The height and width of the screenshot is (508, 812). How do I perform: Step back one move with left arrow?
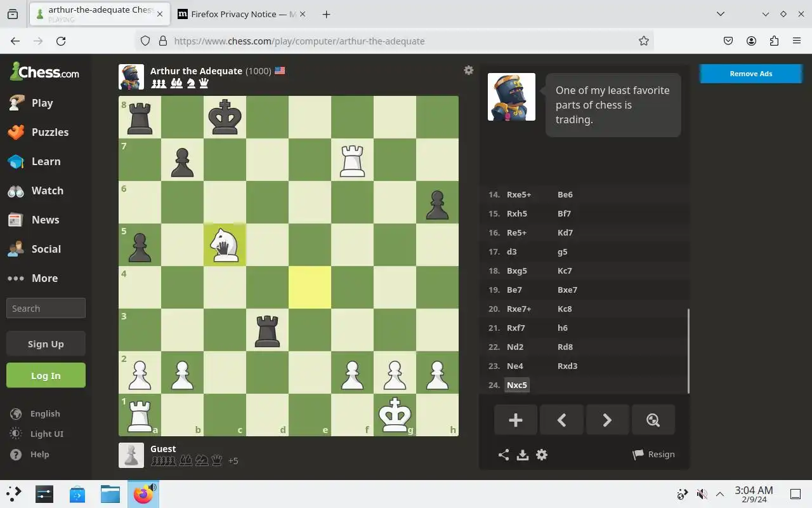coord(561,420)
